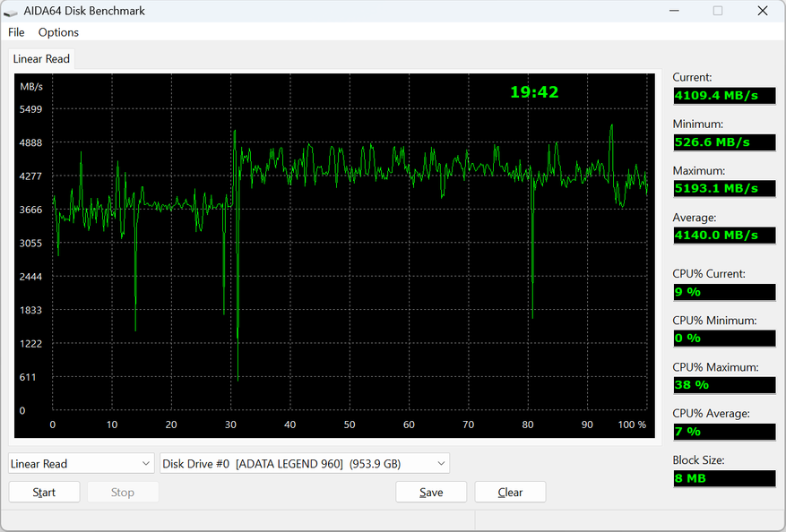Click the 5499 label on graph axis
786x532 pixels.
coord(30,109)
